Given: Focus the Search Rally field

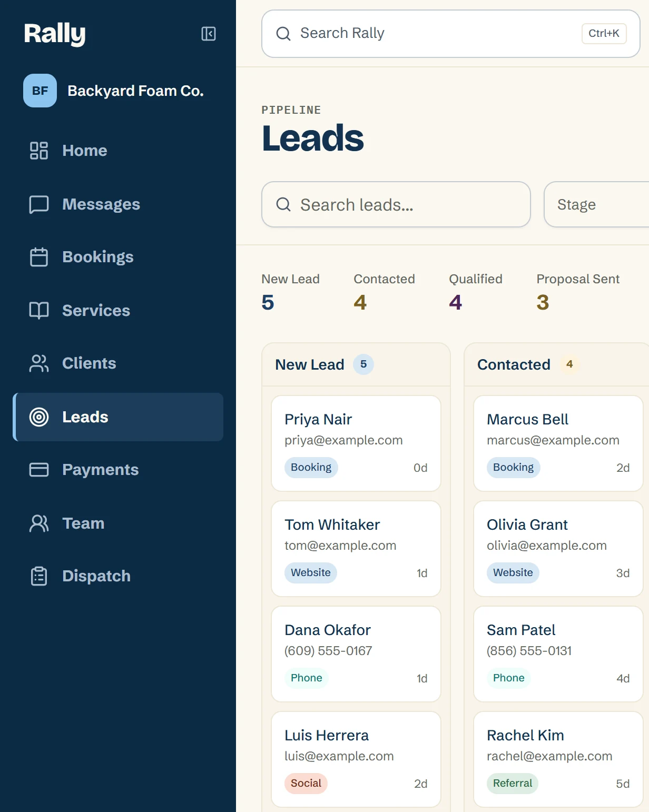Looking at the screenshot, I should pos(451,34).
